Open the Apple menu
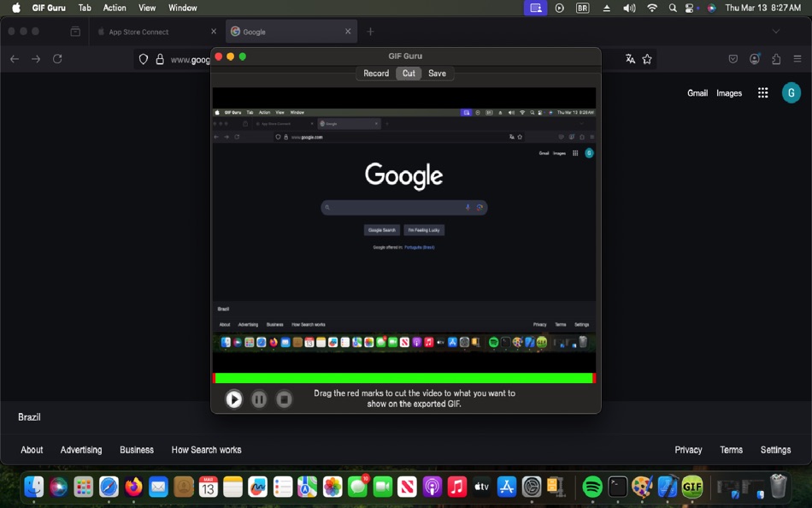812x508 pixels. coord(16,8)
